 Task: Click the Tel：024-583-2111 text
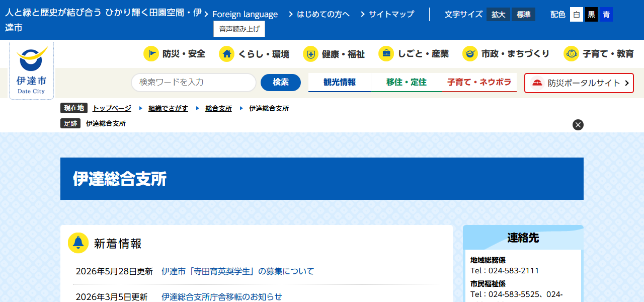pos(505,271)
